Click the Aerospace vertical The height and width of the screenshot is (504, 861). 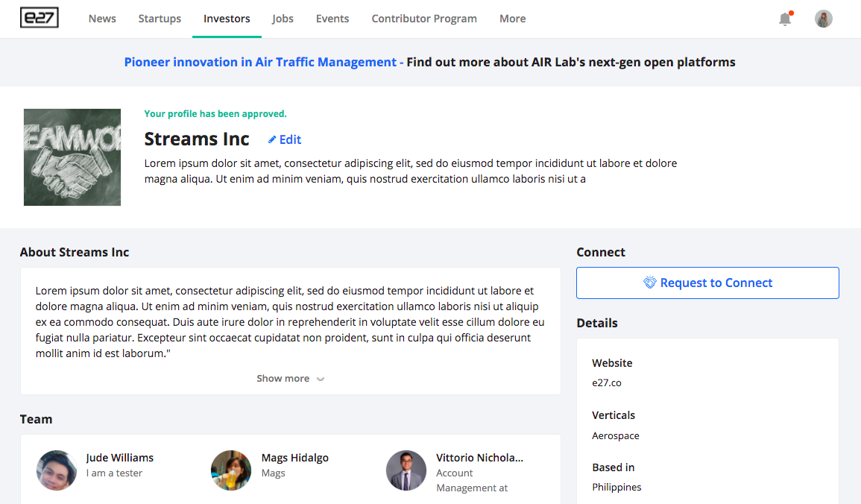pyautogui.click(x=616, y=435)
